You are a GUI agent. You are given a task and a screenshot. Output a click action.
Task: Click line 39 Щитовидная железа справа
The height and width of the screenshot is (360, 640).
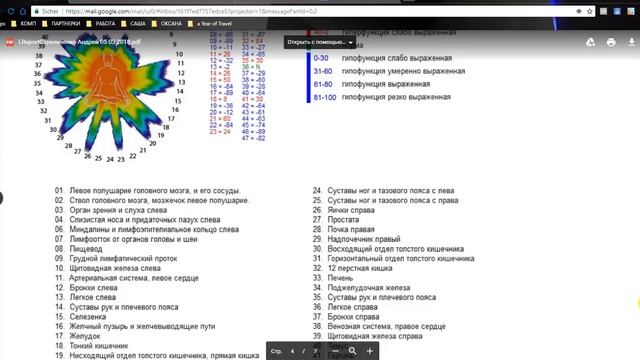pyautogui.click(x=368, y=336)
